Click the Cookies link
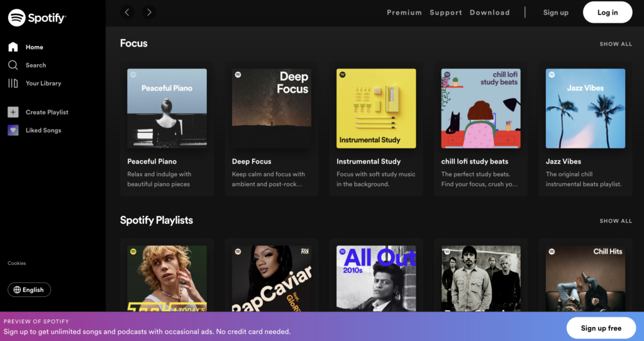Viewport: 644px width, 341px height. (17, 263)
